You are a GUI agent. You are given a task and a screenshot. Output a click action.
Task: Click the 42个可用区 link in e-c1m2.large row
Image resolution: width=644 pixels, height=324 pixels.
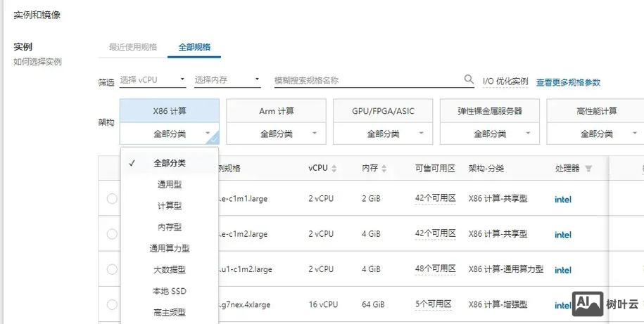point(436,234)
